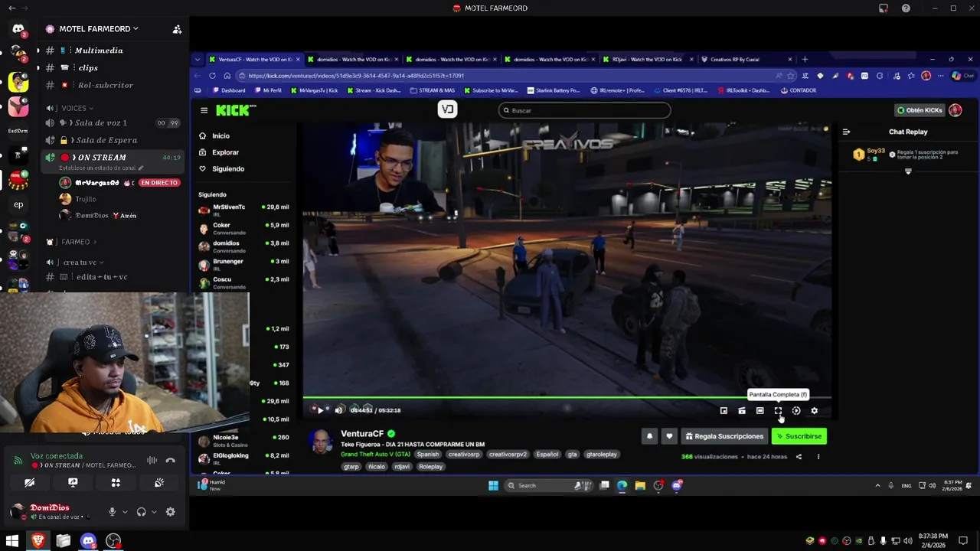
Task: Open the Grand Theft Auto V category link
Action: pyautogui.click(x=376, y=454)
